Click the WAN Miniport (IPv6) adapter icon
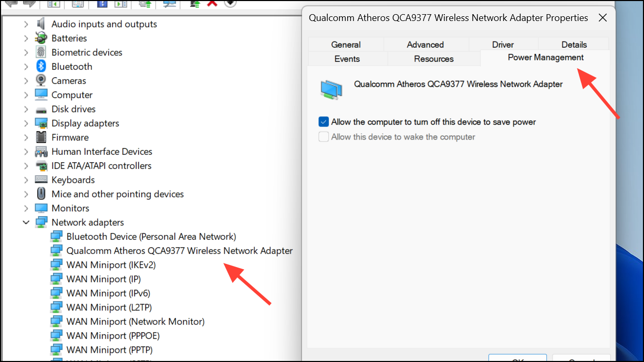 pyautogui.click(x=56, y=293)
